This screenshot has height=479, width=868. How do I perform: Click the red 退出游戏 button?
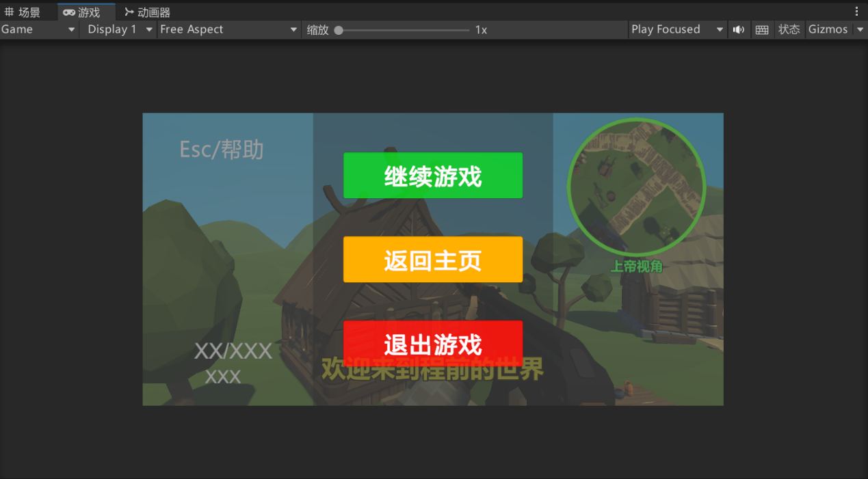tap(433, 344)
